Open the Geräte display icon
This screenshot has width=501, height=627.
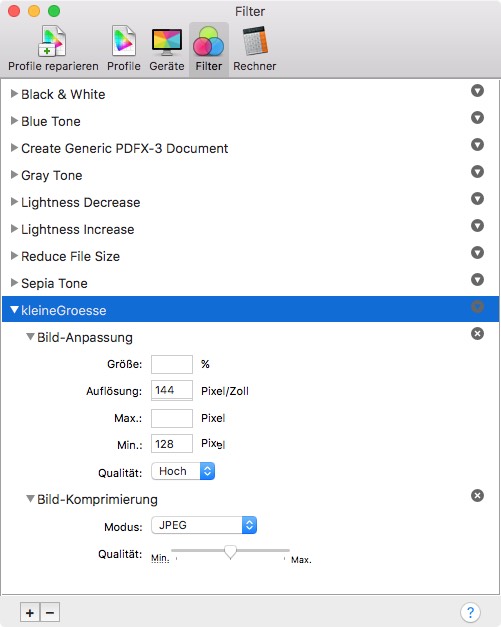[x=167, y=48]
